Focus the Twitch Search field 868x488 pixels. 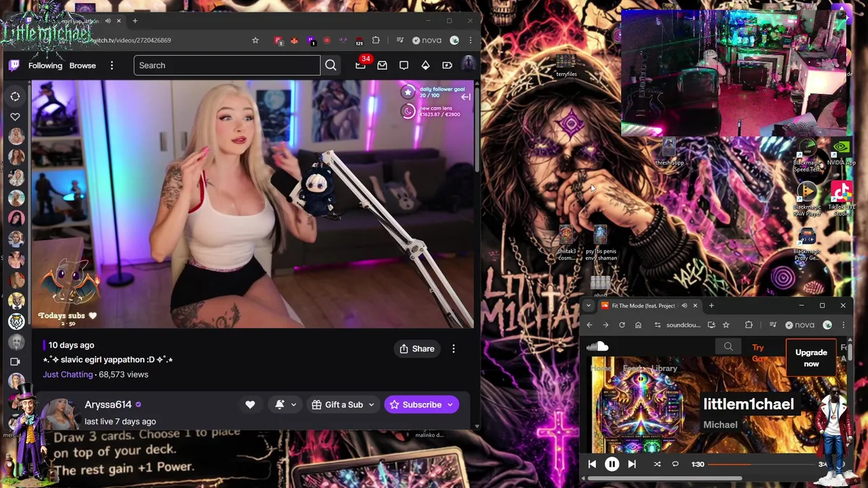(x=226, y=65)
